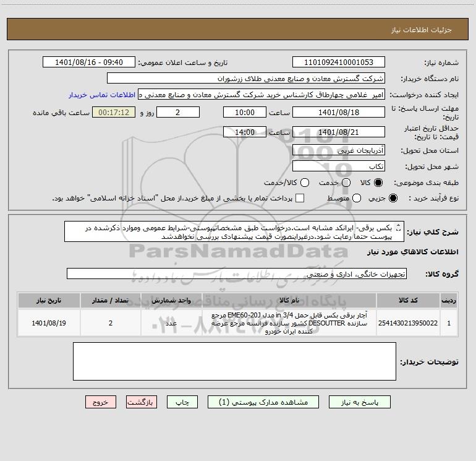The image size is (476, 461).
Task: Click the price validity date 1401/08/21 field
Action: pyautogui.click(x=339, y=132)
